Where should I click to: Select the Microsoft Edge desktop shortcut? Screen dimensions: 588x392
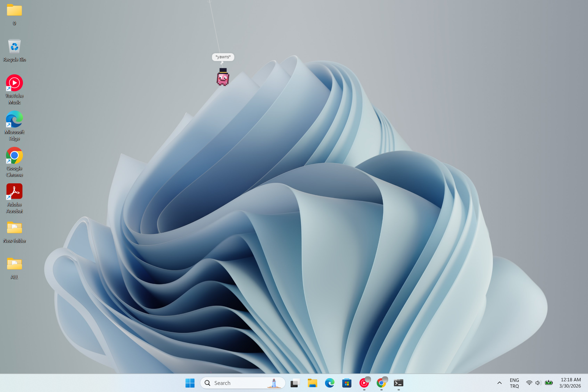[x=14, y=119]
